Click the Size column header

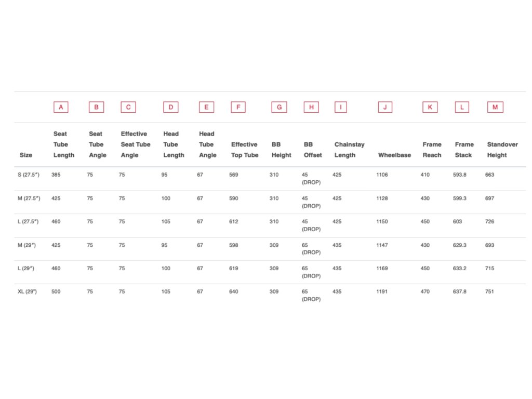click(x=26, y=155)
